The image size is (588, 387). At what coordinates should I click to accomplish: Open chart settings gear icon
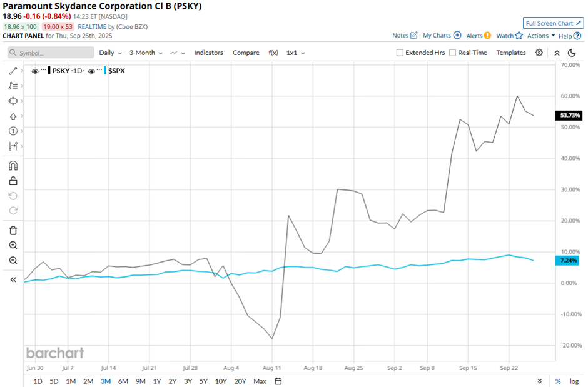(539, 53)
